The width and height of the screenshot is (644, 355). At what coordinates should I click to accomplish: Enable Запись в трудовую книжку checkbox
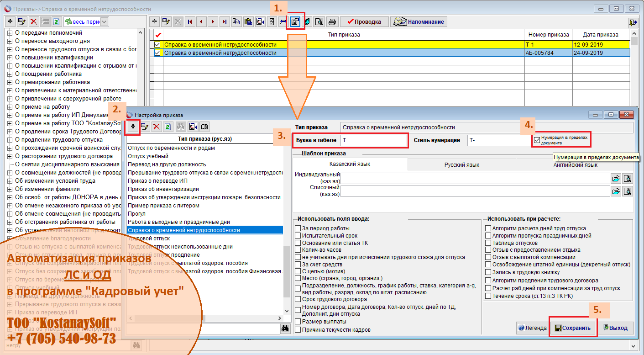[488, 273]
